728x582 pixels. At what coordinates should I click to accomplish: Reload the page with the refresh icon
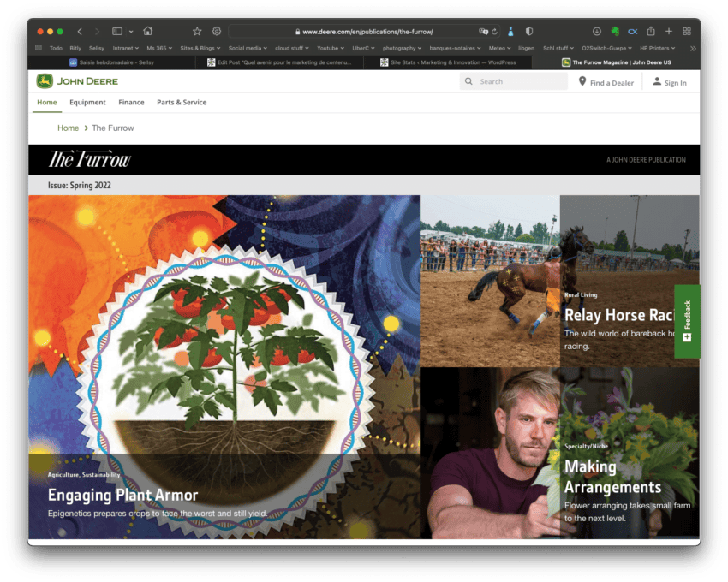pyautogui.click(x=495, y=32)
